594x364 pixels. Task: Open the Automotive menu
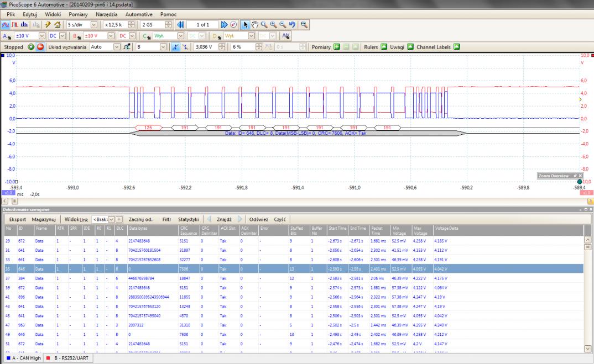click(139, 13)
